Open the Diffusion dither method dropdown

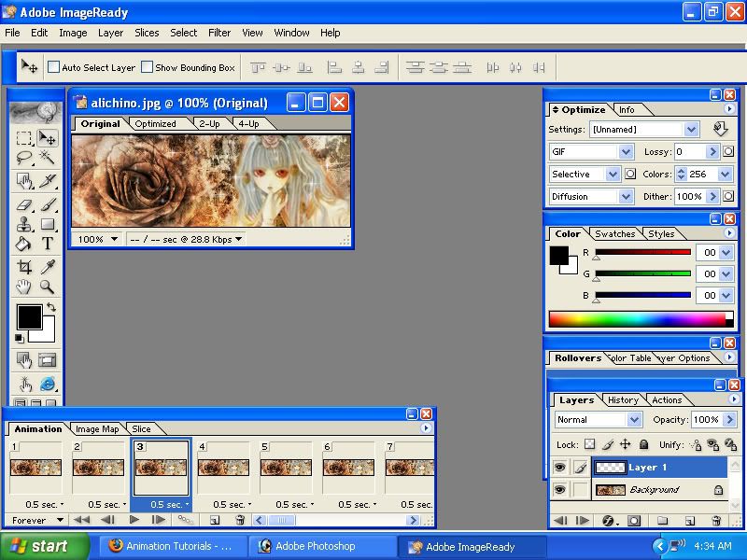coord(626,196)
